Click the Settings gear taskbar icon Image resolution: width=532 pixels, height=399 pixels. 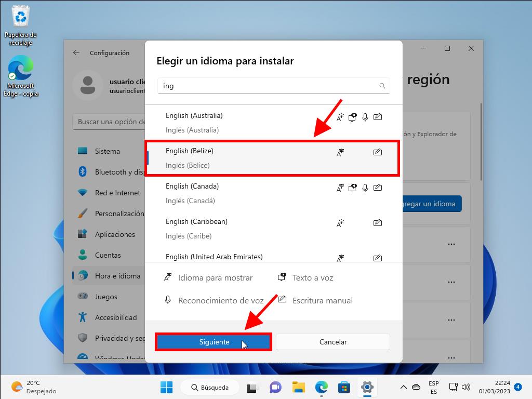tap(367, 387)
